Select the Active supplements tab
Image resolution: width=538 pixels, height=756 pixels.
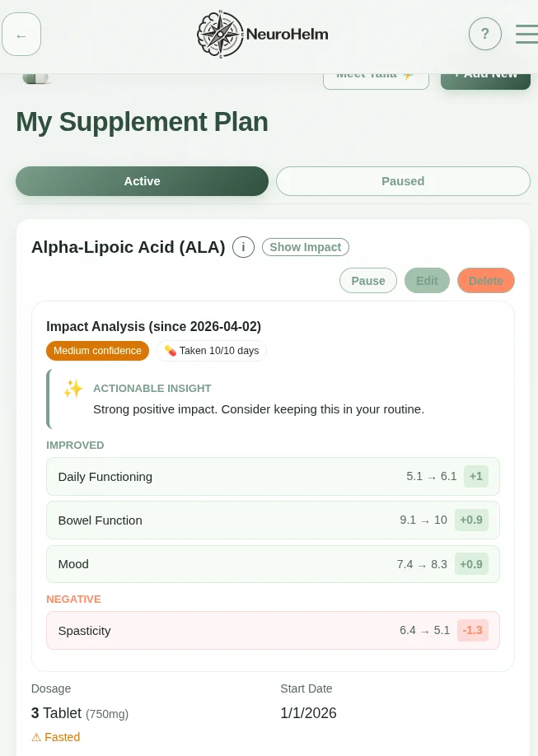(x=142, y=181)
